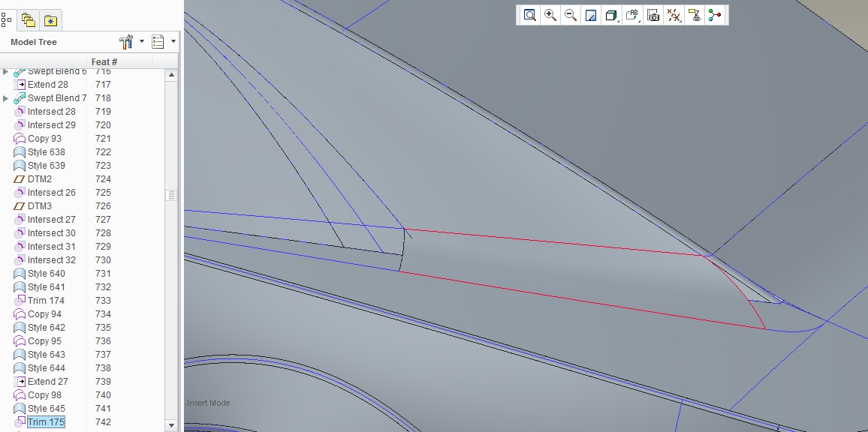Open the Saved Orientations view list
Screen dimensions: 868x432
point(632,15)
